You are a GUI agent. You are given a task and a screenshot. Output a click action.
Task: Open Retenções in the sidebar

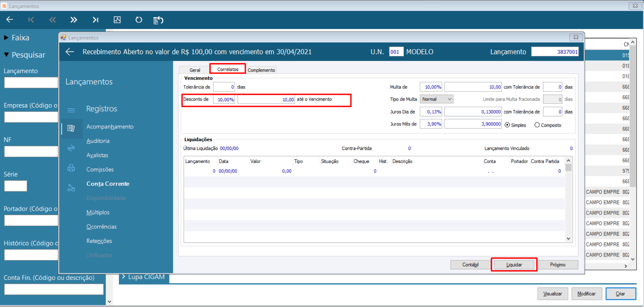(x=99, y=241)
